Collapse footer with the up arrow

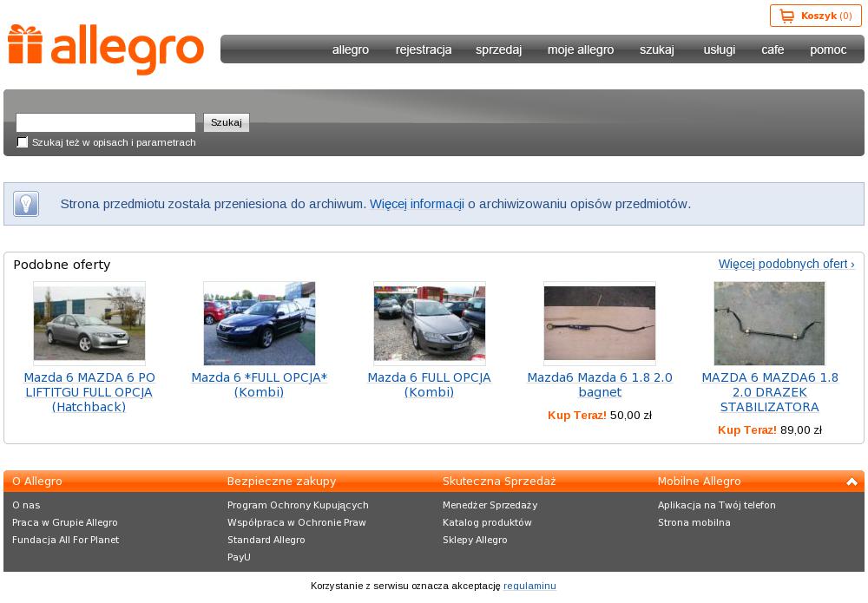pos(852,482)
